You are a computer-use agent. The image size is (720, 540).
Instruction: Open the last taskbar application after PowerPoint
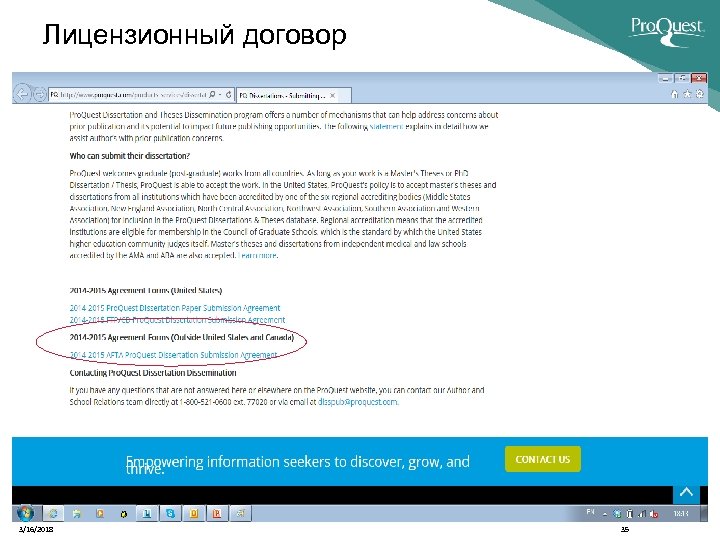coord(241,513)
